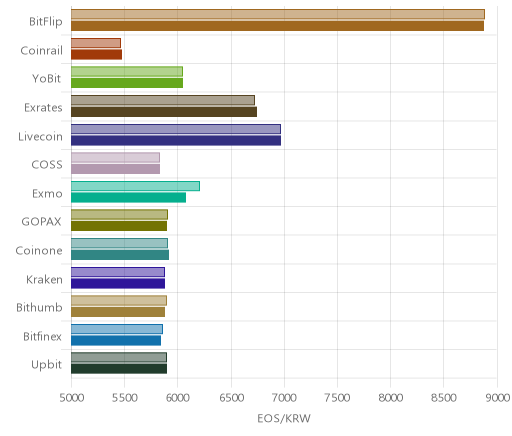Click the solid blue Bitfinex bar
This screenshot has height=436, width=512.
(116, 341)
